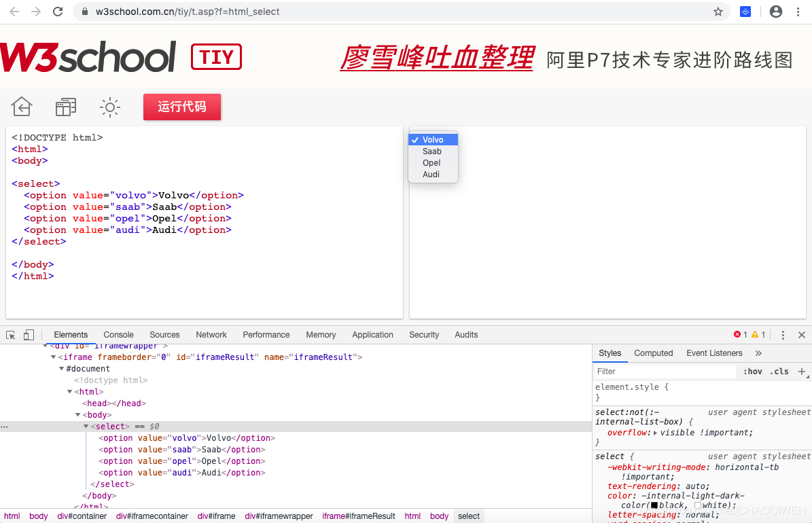Open the Application tab
812x523 pixels.
[373, 335]
